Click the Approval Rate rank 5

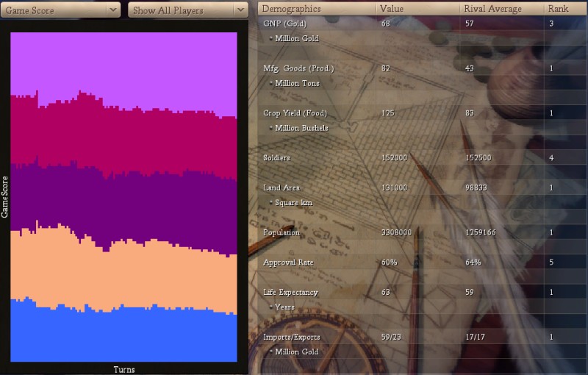[x=551, y=262]
